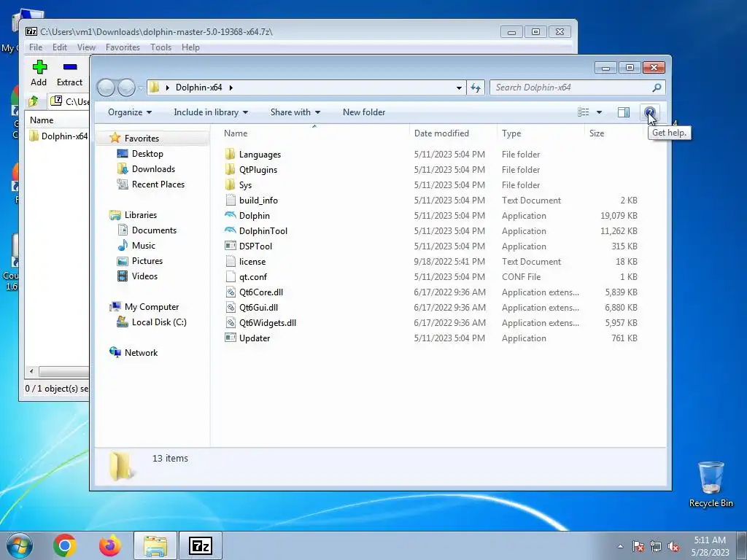Viewport: 747px width, 560px height.
Task: Click the Add icon in 7-Zip
Action: pos(39,67)
